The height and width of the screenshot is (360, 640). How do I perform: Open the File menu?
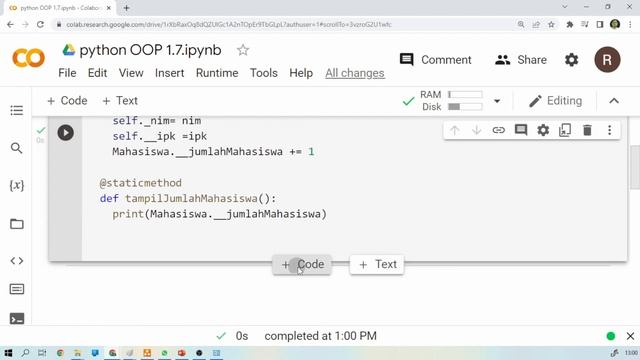(x=67, y=73)
